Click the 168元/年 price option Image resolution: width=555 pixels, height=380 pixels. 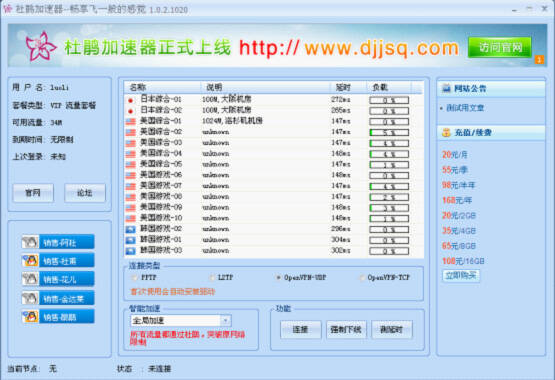(x=457, y=200)
